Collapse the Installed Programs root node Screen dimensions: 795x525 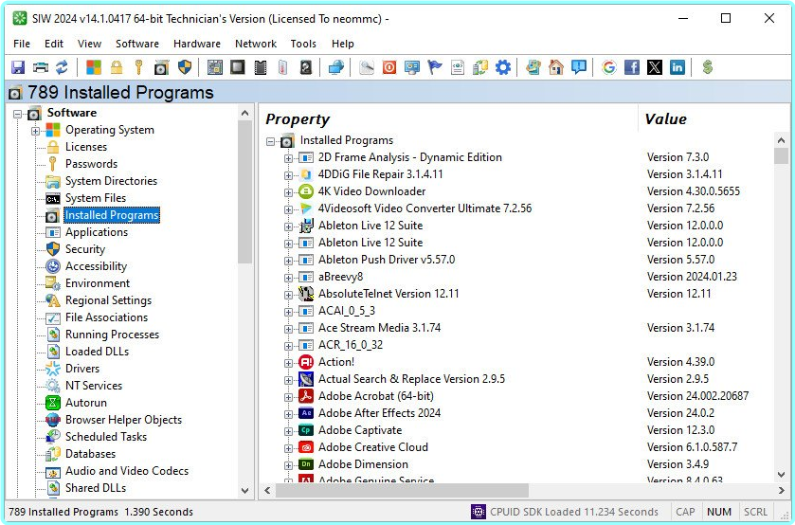click(x=271, y=141)
